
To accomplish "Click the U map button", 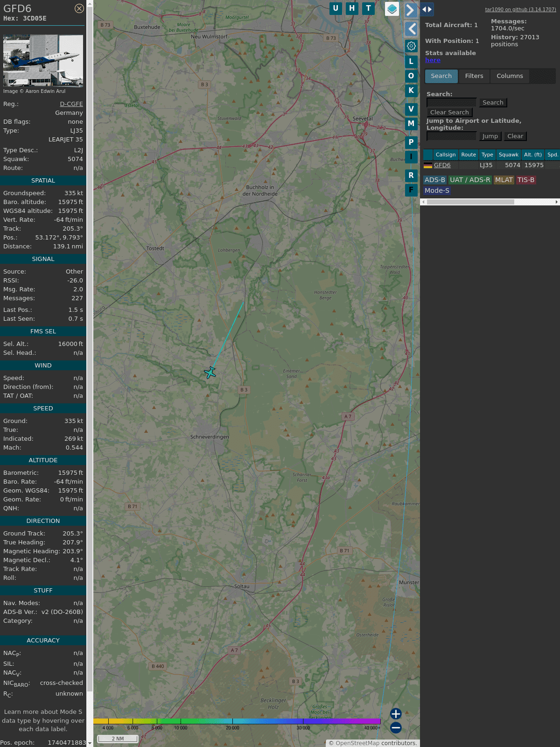I will [x=336, y=8].
